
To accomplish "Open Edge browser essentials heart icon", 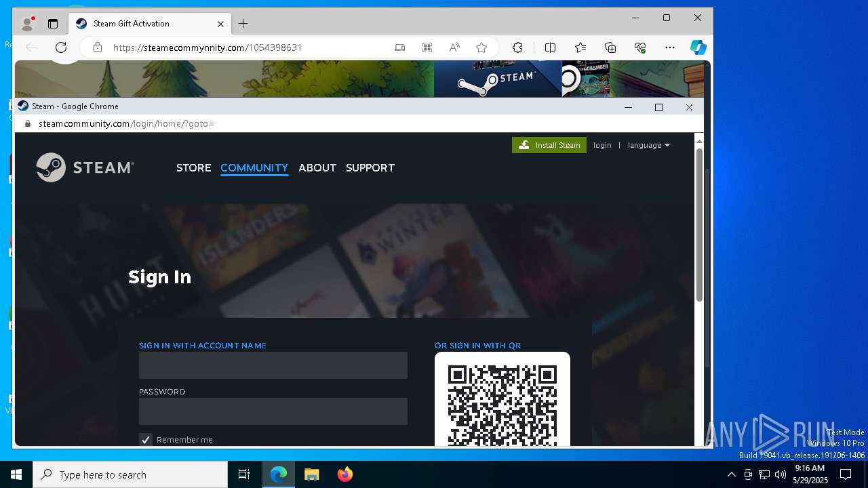I will 640,47.
